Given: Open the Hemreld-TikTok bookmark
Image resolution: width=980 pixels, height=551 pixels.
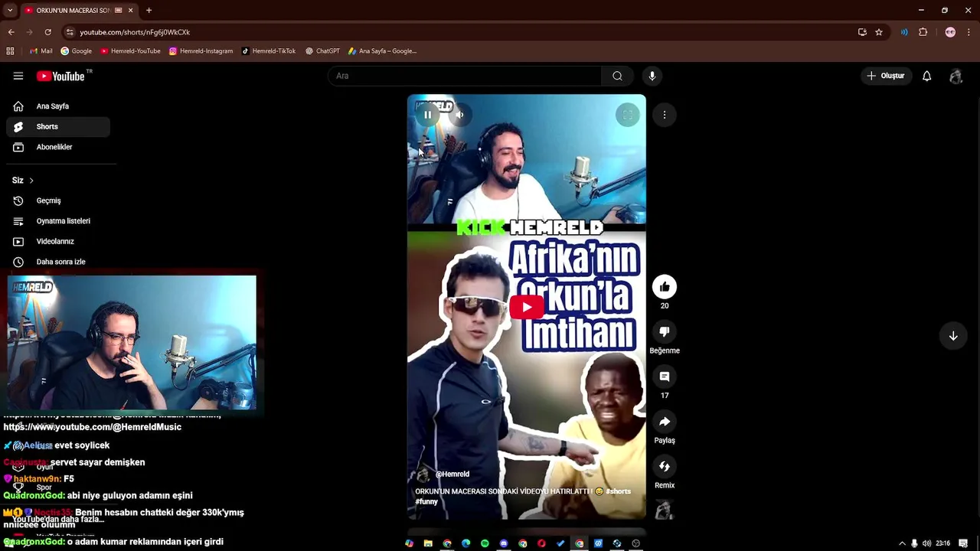Looking at the screenshot, I should pos(268,51).
